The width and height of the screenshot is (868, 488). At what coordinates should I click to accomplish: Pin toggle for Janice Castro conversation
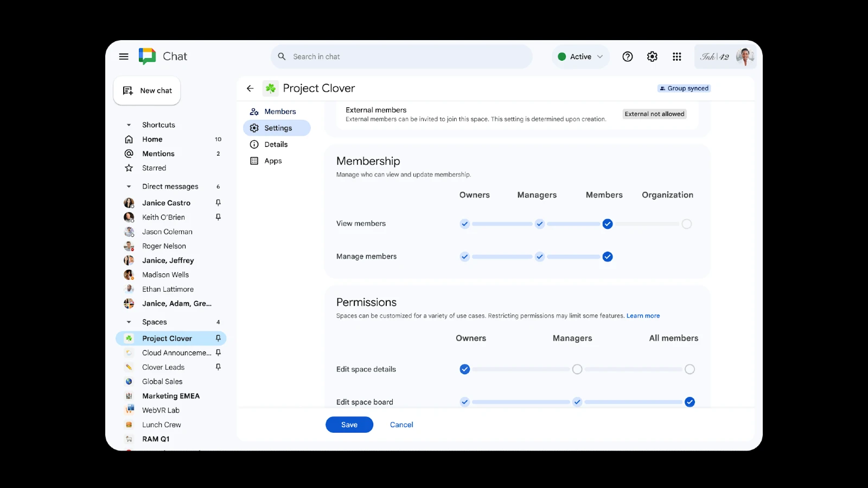point(218,203)
